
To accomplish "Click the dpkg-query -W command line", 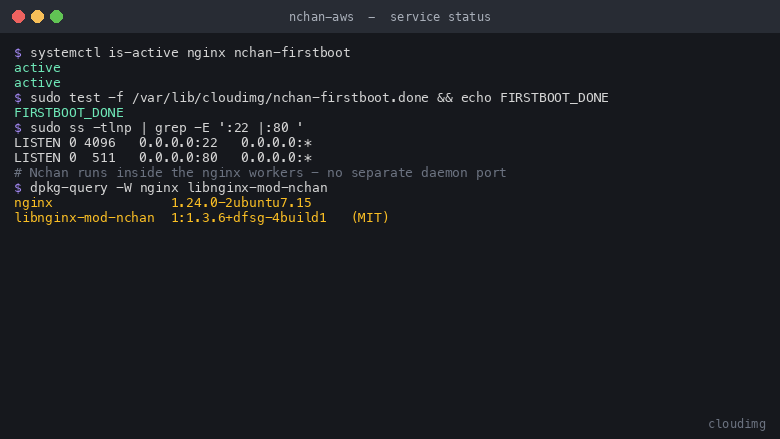I will coord(171,187).
